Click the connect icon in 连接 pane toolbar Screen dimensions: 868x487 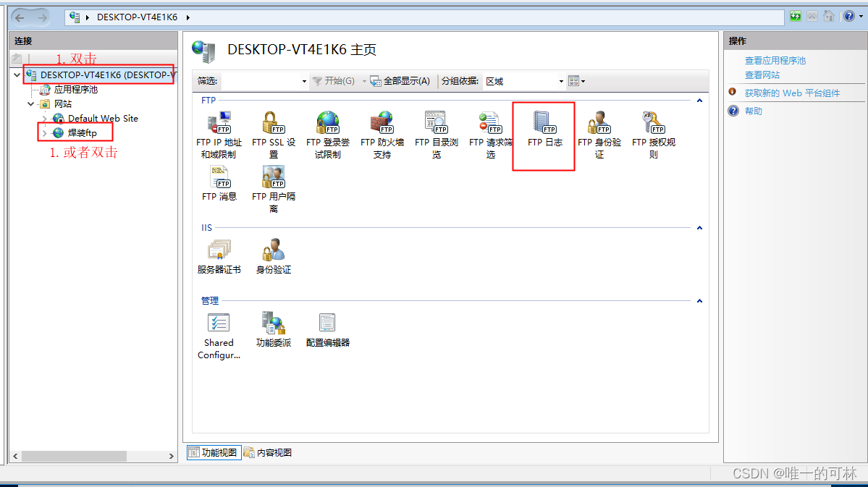click(x=17, y=58)
